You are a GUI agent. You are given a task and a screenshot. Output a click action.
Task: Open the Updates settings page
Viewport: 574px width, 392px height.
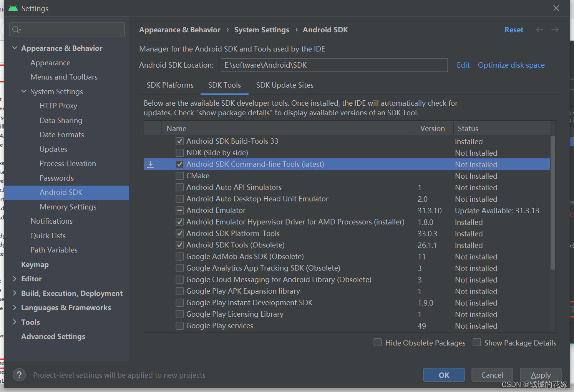(x=53, y=149)
